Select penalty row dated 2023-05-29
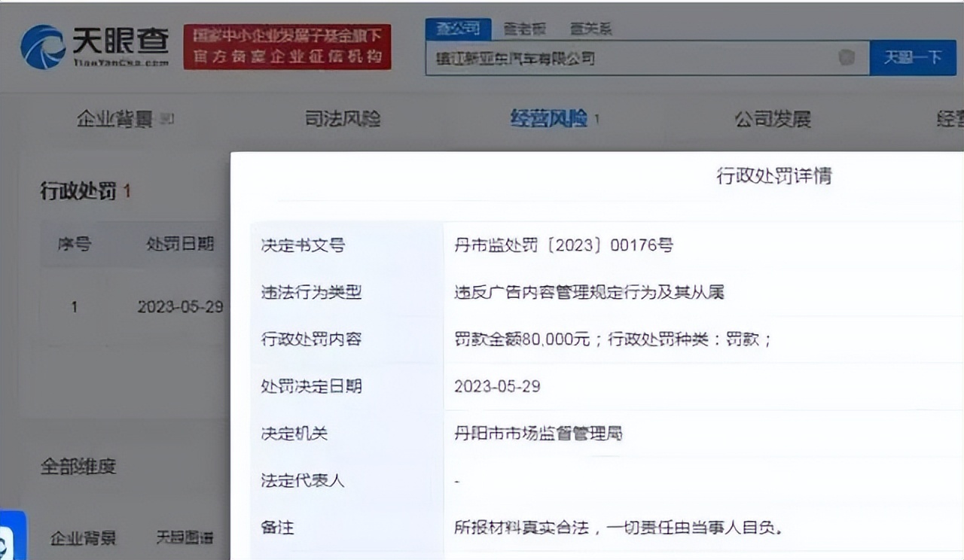964x560 pixels. coord(181,307)
